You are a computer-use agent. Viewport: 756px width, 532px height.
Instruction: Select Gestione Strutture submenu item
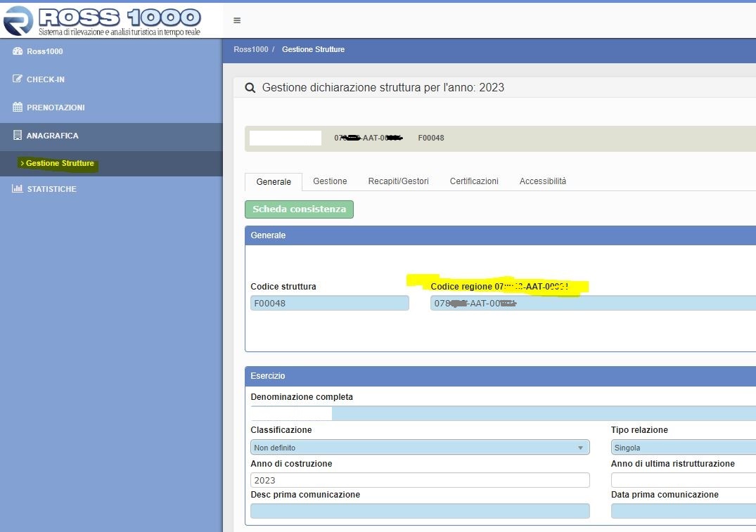60,163
